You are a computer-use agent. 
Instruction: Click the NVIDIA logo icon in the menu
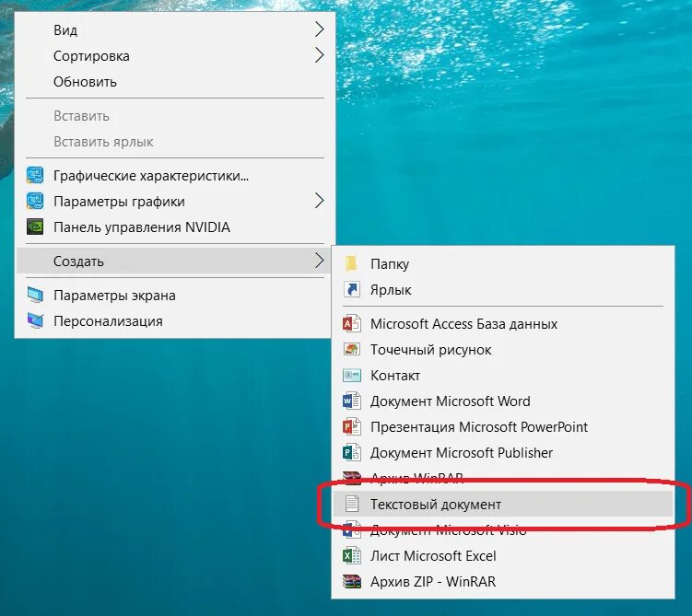(x=35, y=227)
